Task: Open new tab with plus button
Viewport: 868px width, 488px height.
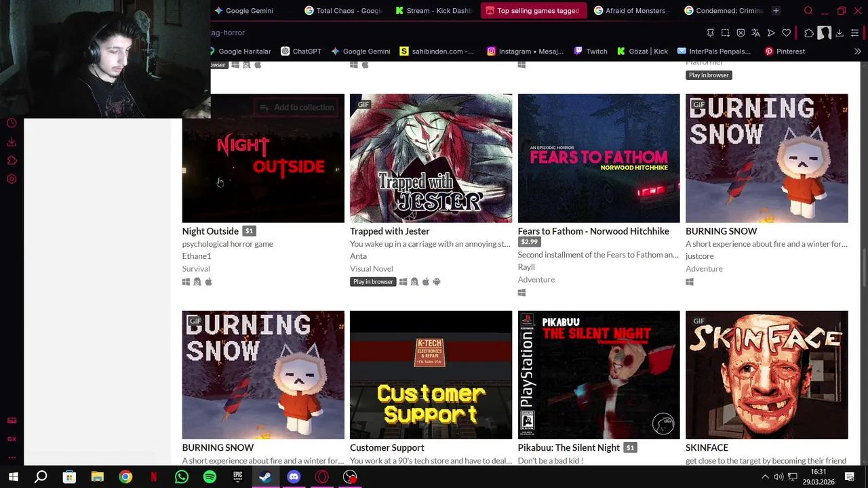Action: pos(776,11)
